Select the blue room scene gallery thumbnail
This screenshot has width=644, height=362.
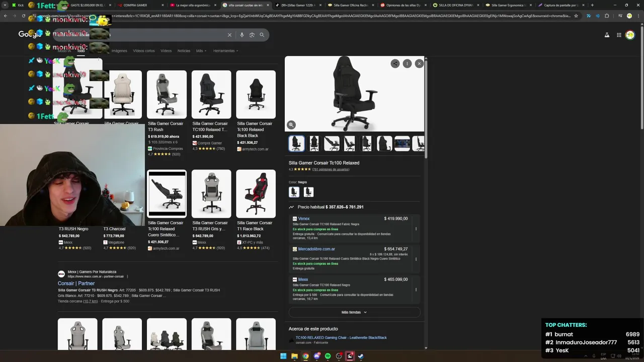pyautogui.click(x=402, y=143)
